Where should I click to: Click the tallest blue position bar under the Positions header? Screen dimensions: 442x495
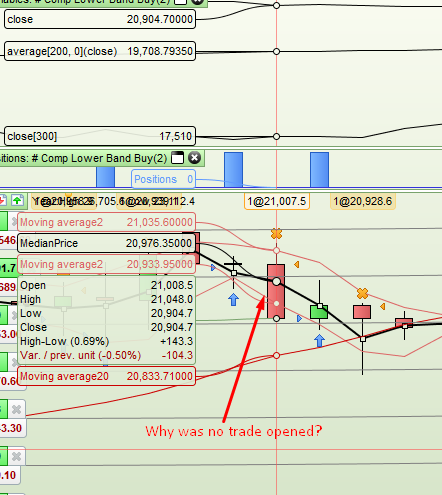pyautogui.click(x=233, y=170)
